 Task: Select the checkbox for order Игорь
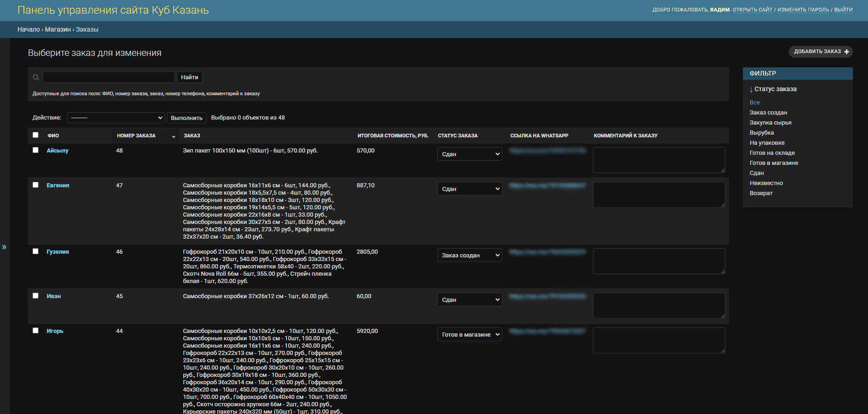(36, 331)
